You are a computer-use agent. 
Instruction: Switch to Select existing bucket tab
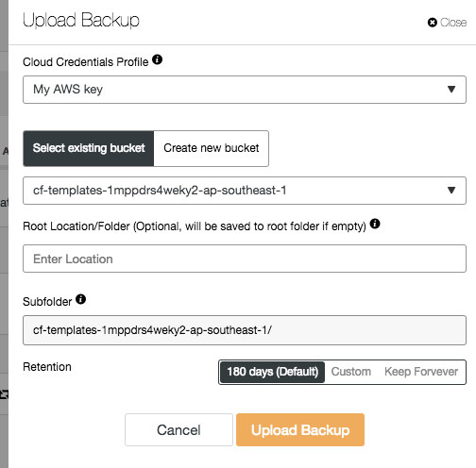coord(89,148)
